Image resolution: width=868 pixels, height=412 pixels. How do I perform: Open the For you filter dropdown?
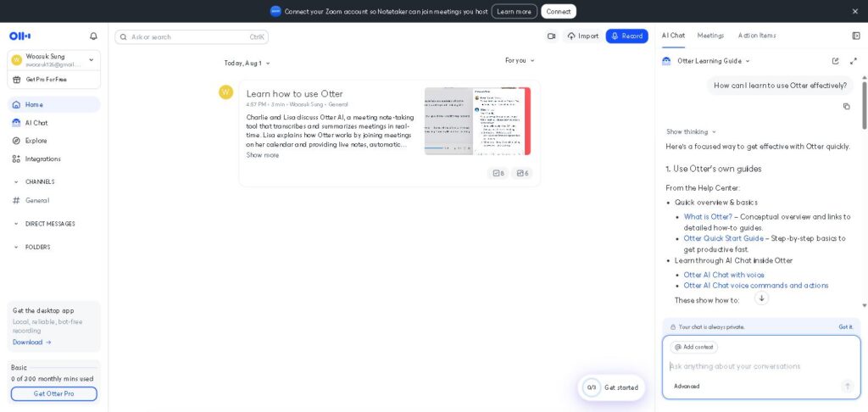[520, 60]
